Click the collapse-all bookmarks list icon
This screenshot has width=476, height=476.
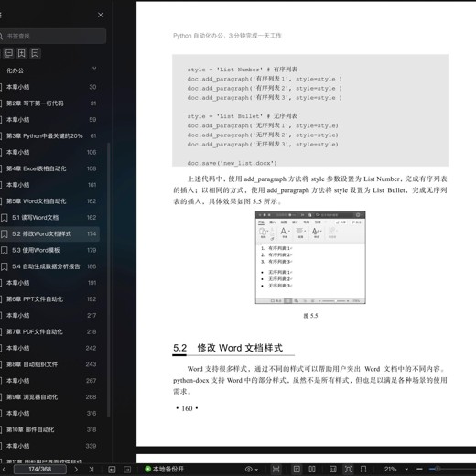tap(8, 53)
